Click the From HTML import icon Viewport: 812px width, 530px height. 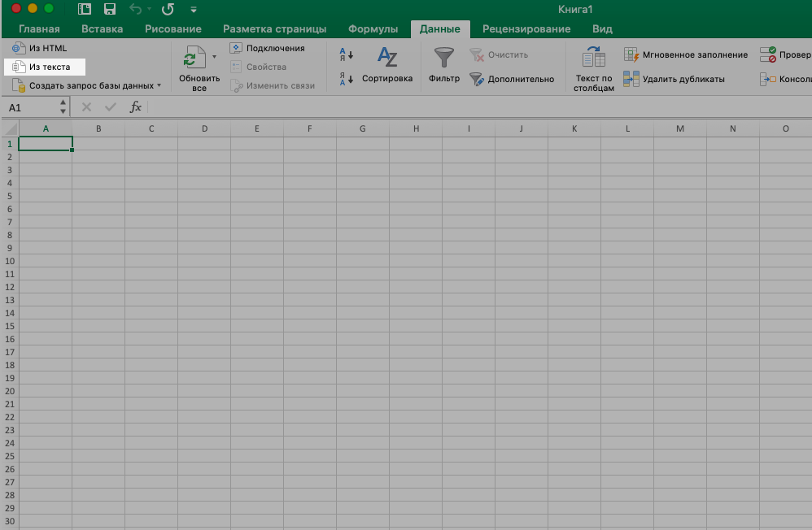point(19,48)
